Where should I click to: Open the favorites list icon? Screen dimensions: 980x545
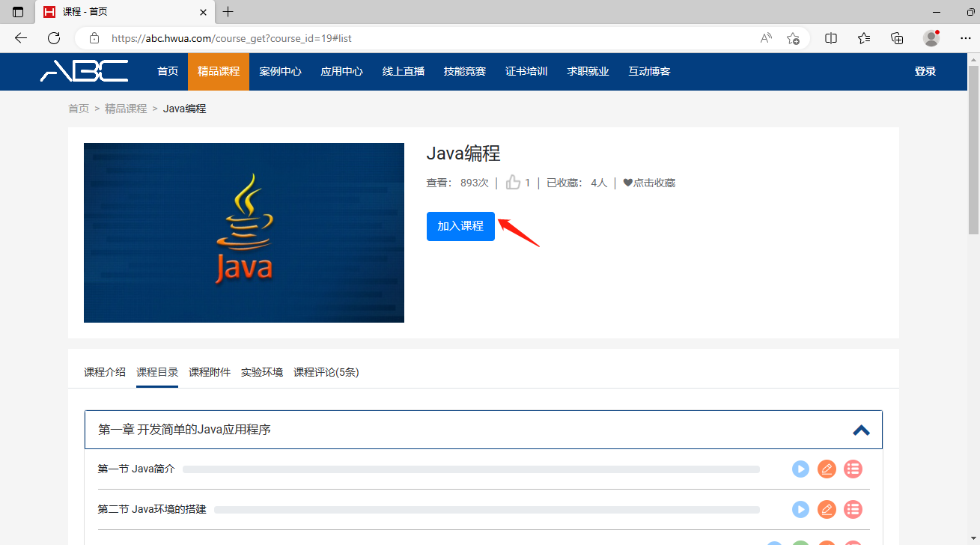click(864, 38)
